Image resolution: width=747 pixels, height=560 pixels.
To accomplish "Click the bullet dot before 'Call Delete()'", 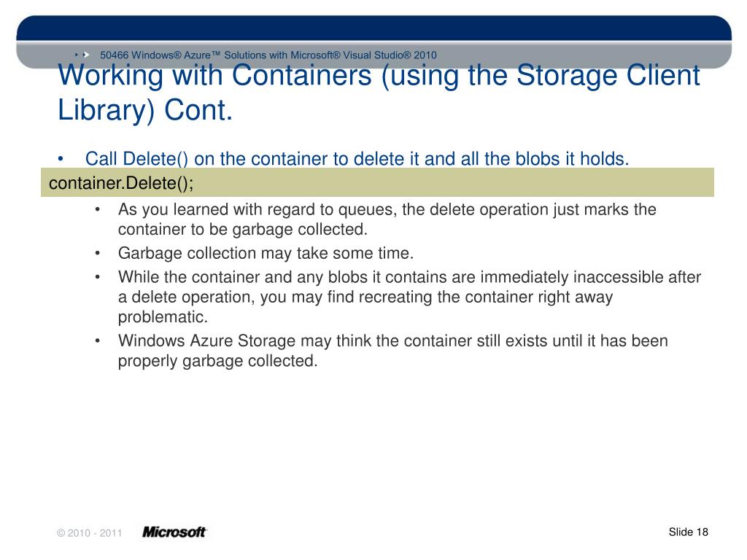I will point(61,158).
